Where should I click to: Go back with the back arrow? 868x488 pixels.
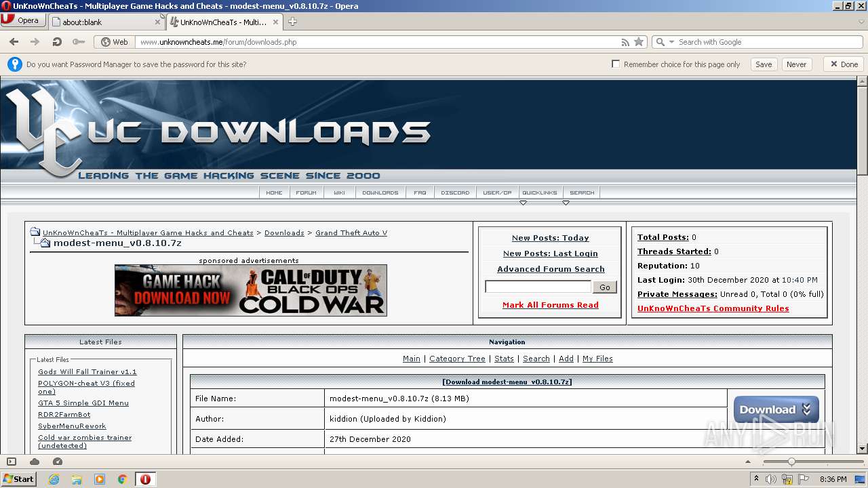[x=14, y=42]
